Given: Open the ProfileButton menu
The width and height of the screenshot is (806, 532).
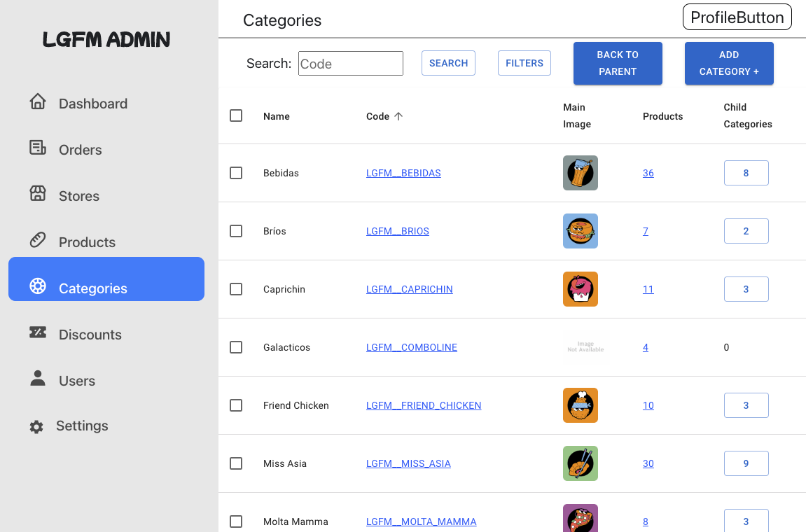Looking at the screenshot, I should pos(737,17).
